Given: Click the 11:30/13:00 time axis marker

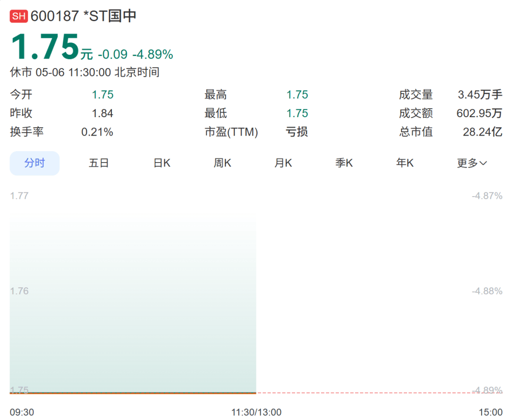Looking at the screenshot, I should coord(256,412).
